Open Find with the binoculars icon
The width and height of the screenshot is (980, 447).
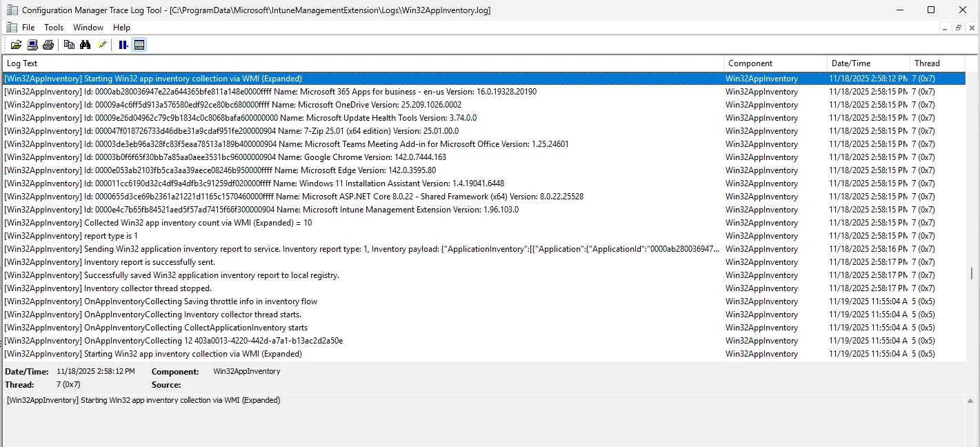click(86, 45)
